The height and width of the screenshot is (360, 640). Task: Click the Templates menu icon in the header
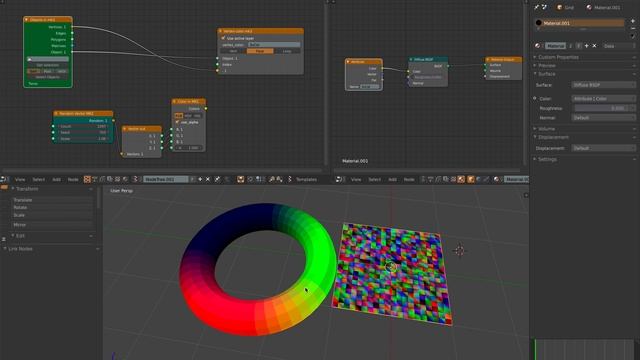click(x=290, y=179)
